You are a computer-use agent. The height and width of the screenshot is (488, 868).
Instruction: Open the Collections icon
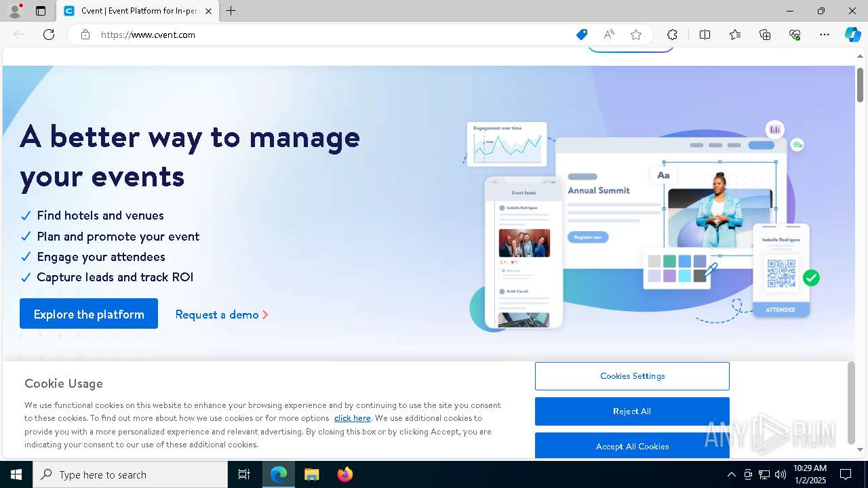[765, 35]
